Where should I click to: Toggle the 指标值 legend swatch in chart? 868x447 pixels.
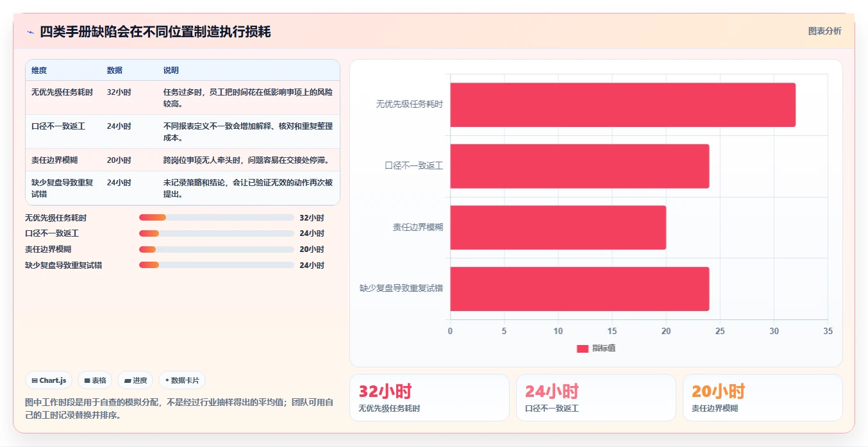(583, 348)
